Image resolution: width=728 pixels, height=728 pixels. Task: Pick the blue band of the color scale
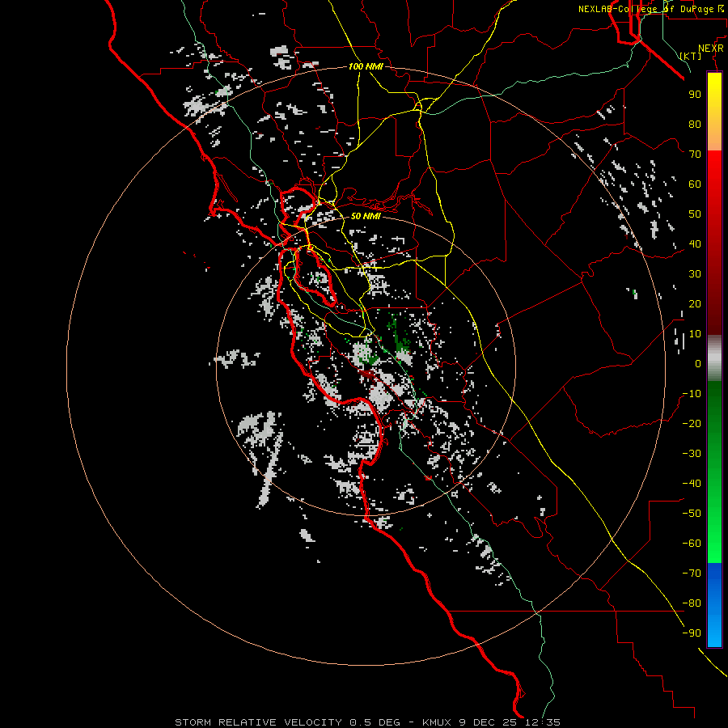tap(714, 605)
